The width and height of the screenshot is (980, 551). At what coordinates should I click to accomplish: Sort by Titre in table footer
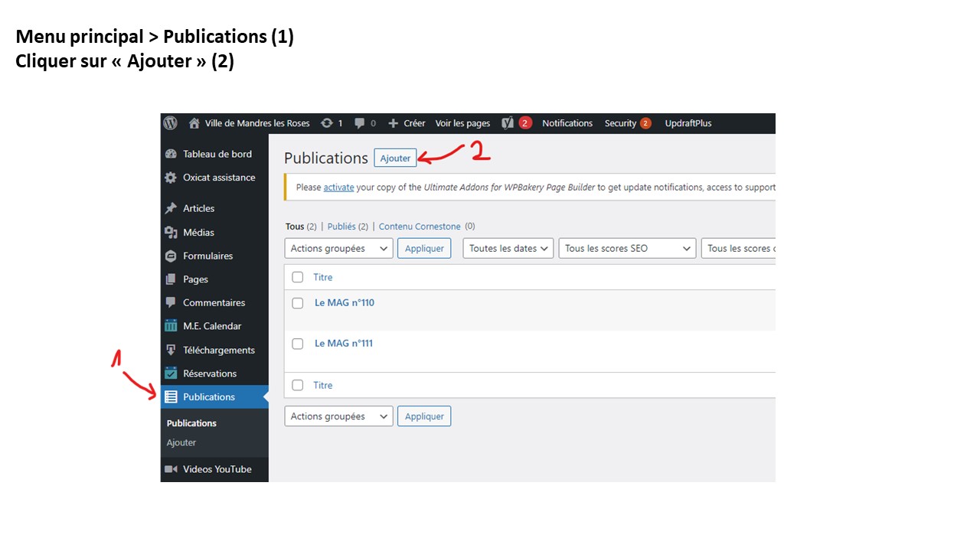[323, 385]
